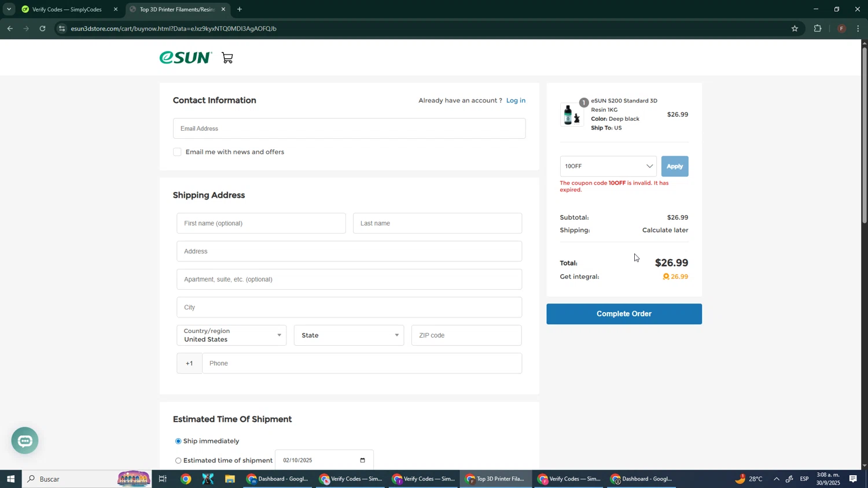The width and height of the screenshot is (868, 488).
Task: Click the browser address bar URL
Action: tap(174, 28)
